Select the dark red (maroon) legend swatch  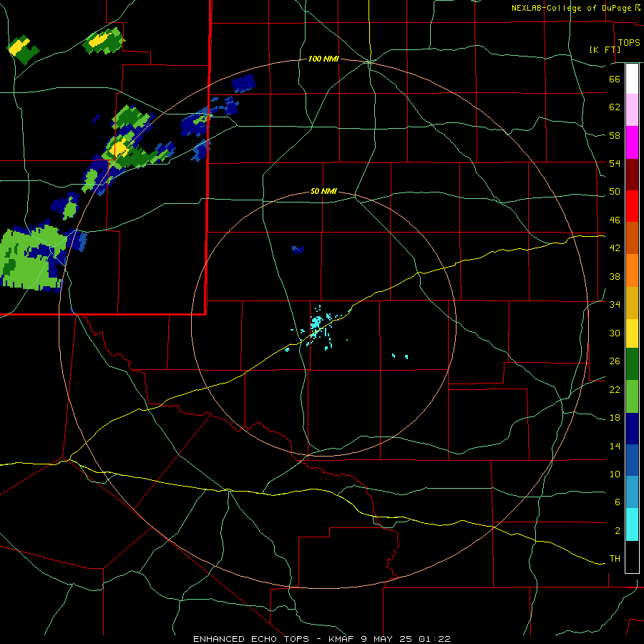632,174
